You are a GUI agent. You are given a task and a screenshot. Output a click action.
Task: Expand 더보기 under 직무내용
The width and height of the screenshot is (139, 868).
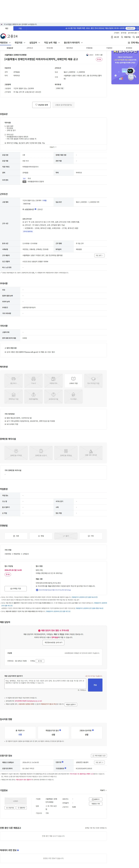(x=53, y=147)
